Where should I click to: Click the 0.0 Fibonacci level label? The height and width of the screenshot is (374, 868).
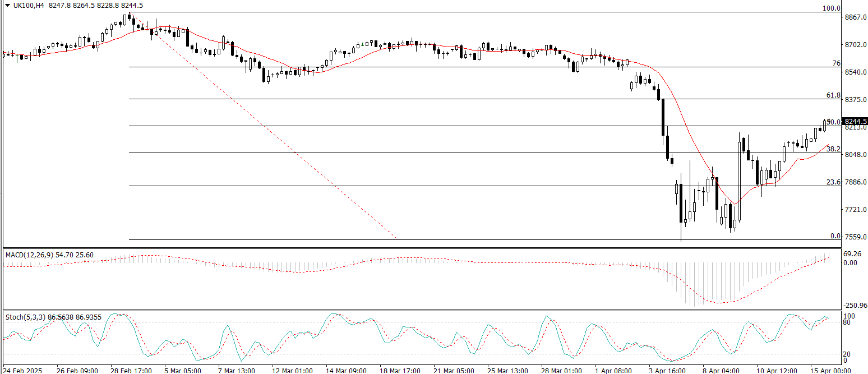(x=835, y=236)
